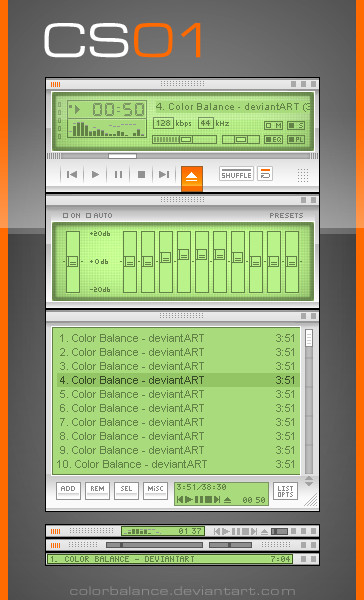
Task: Click the previous track button
Action: pyautogui.click(x=72, y=174)
